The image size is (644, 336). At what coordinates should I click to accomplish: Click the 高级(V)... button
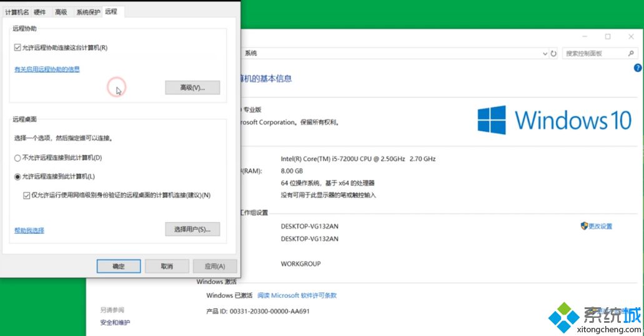(x=192, y=87)
